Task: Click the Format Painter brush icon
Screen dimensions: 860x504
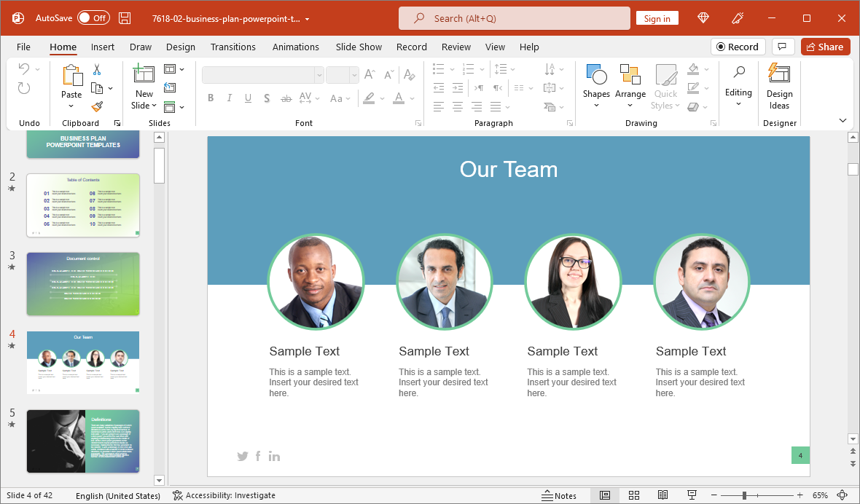Action: pos(97,106)
